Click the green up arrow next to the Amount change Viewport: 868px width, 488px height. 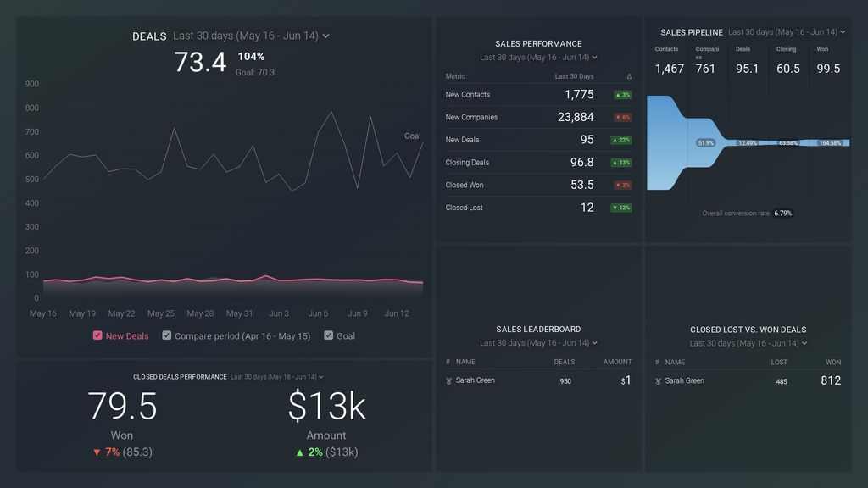point(302,452)
